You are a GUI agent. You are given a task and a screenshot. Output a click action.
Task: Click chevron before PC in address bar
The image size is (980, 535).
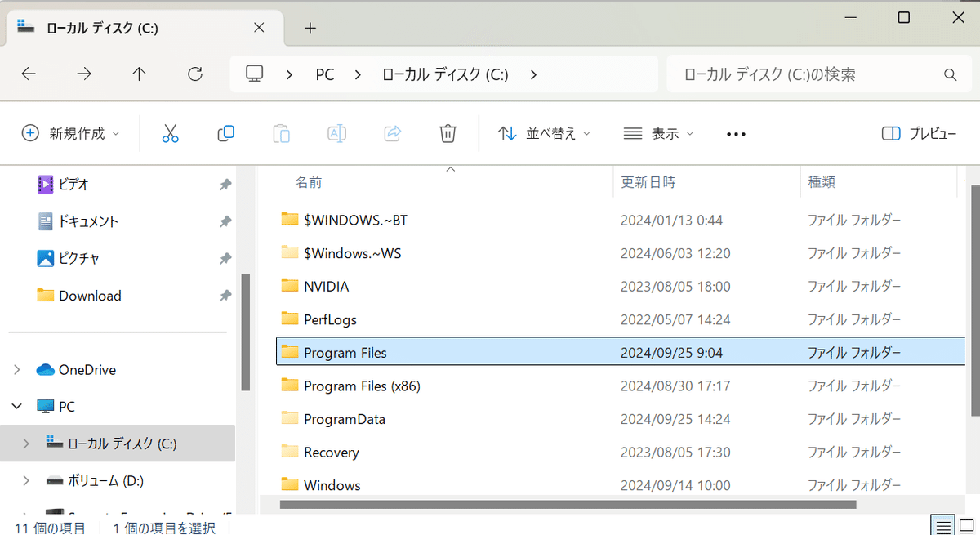[x=289, y=74]
